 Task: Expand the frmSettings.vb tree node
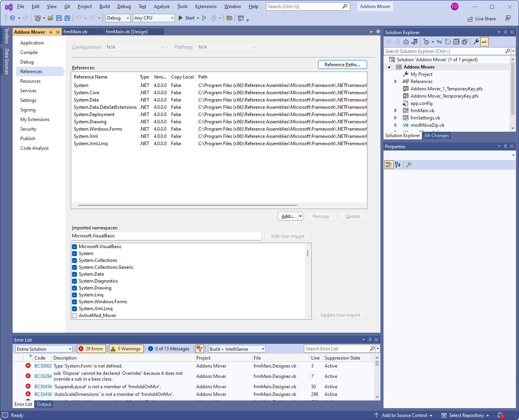(x=396, y=118)
